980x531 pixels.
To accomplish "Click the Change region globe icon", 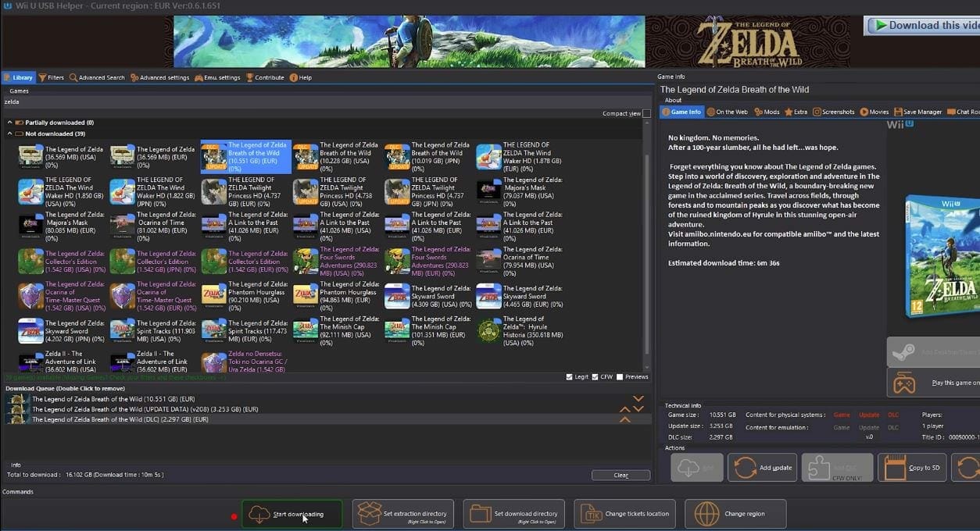I will (706, 514).
